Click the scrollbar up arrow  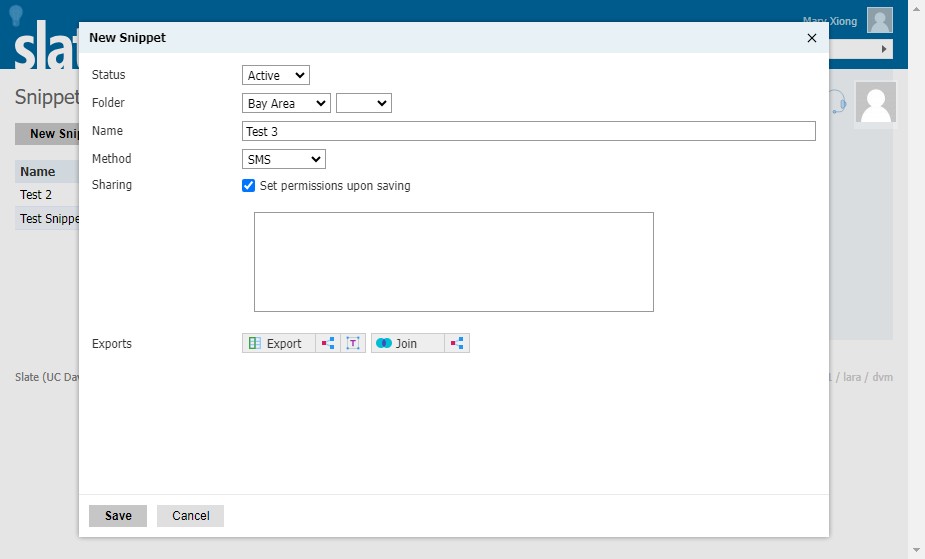click(916, 7)
